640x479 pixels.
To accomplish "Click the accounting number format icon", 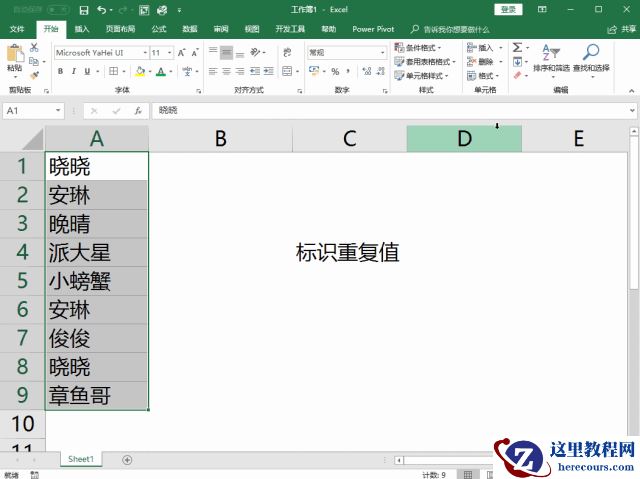I will (x=314, y=71).
